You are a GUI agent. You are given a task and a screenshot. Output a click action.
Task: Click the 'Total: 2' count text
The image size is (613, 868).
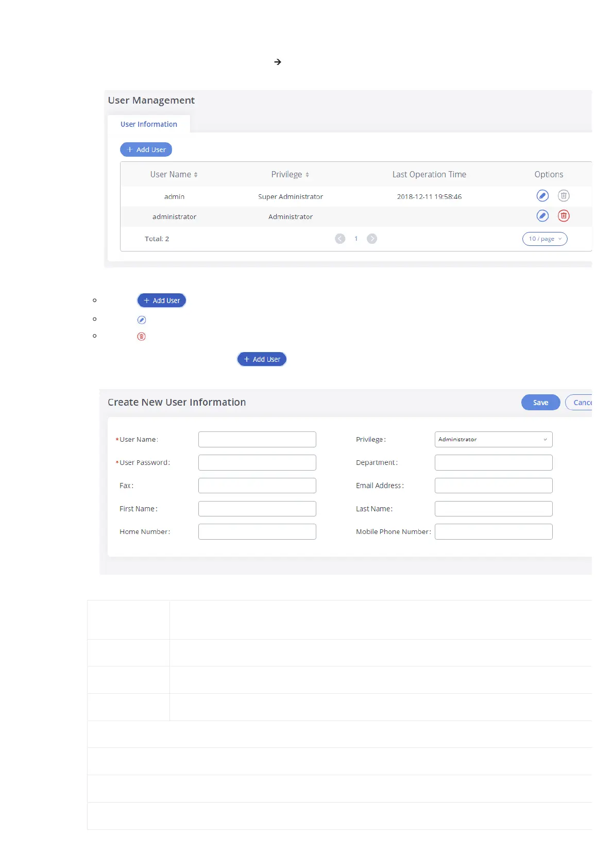point(157,239)
